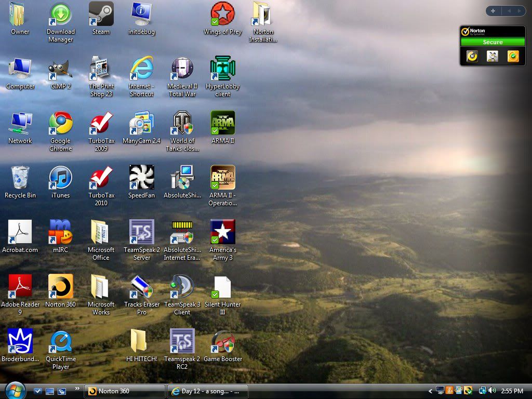Select the ARMA II icon
The image size is (532, 399).
(222, 123)
